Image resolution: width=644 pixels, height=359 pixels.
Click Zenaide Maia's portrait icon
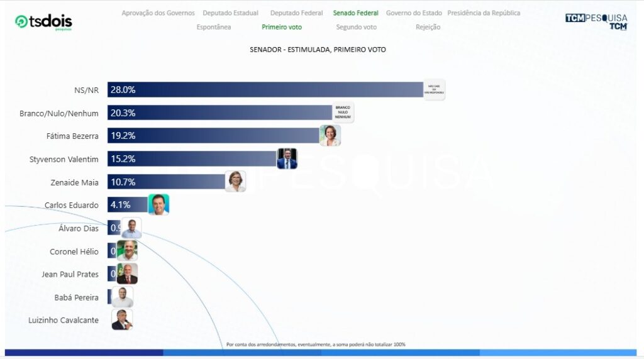coord(235,181)
